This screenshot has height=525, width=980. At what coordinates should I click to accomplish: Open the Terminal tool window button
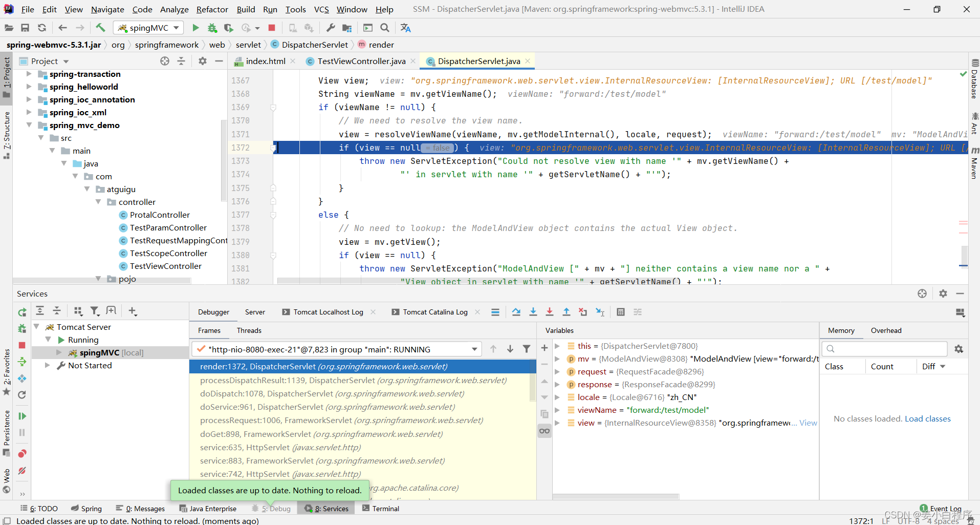coord(380,509)
